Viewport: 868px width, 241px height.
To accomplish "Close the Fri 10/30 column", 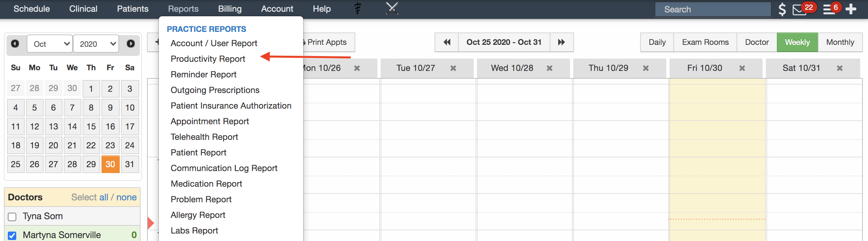I will [742, 68].
